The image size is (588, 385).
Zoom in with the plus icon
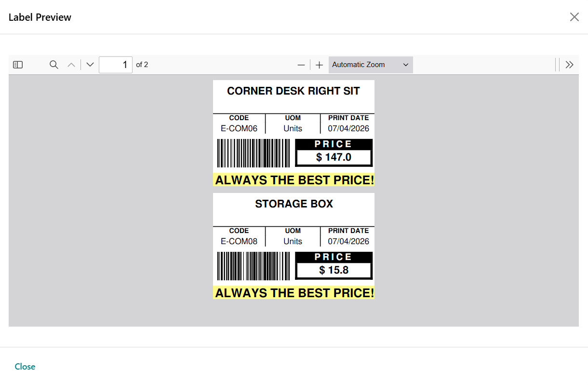[x=319, y=65]
